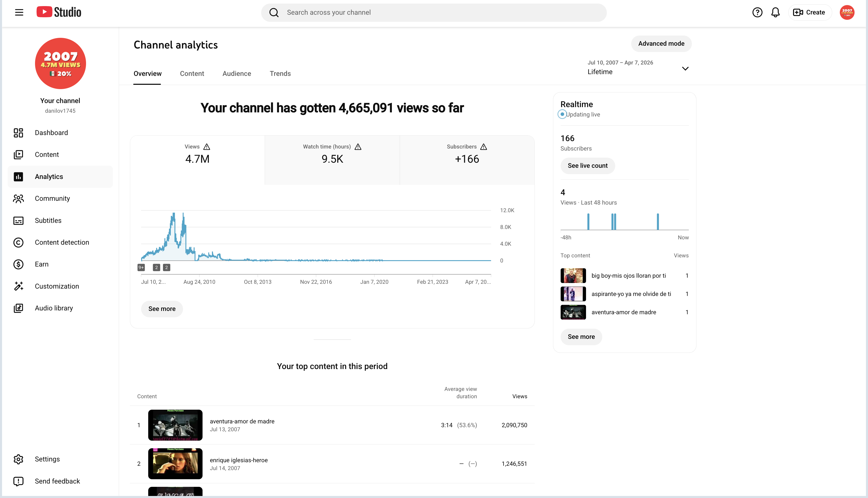Open the Earn section
868x498 pixels.
[x=60, y=264]
